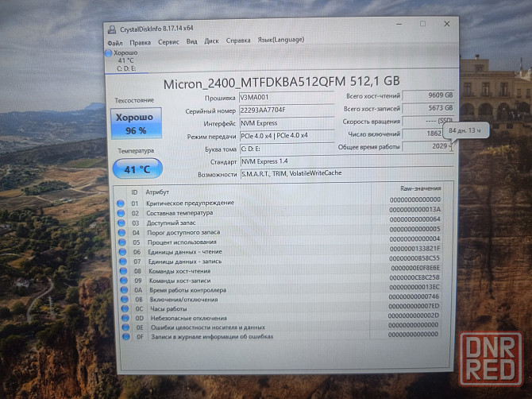Click the CrystalDiskInfo app icon in title bar
532x399 pixels.
click(x=112, y=29)
